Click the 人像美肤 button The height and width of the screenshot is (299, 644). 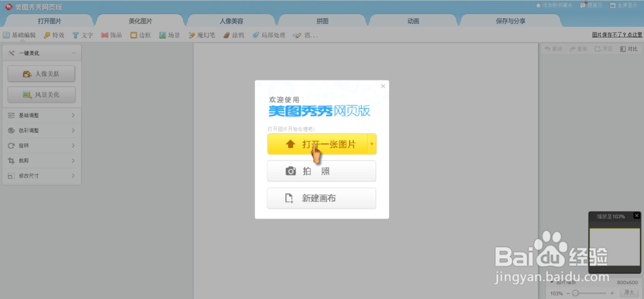pyautogui.click(x=41, y=74)
